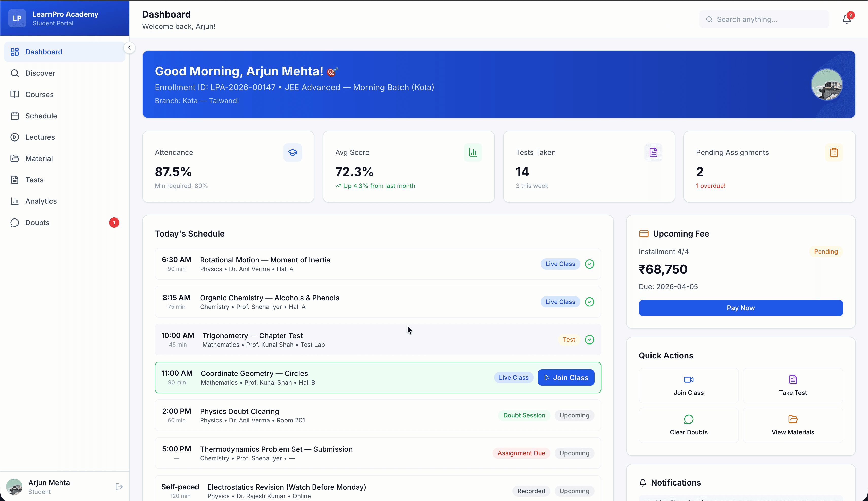868x501 pixels.
Task: Click the graduation cap on Attendance card
Action: coord(292,152)
